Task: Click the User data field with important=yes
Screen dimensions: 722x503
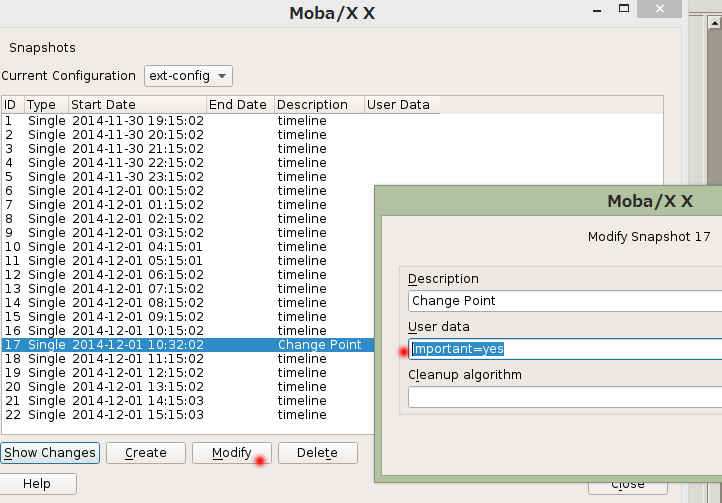Action: pos(565,349)
